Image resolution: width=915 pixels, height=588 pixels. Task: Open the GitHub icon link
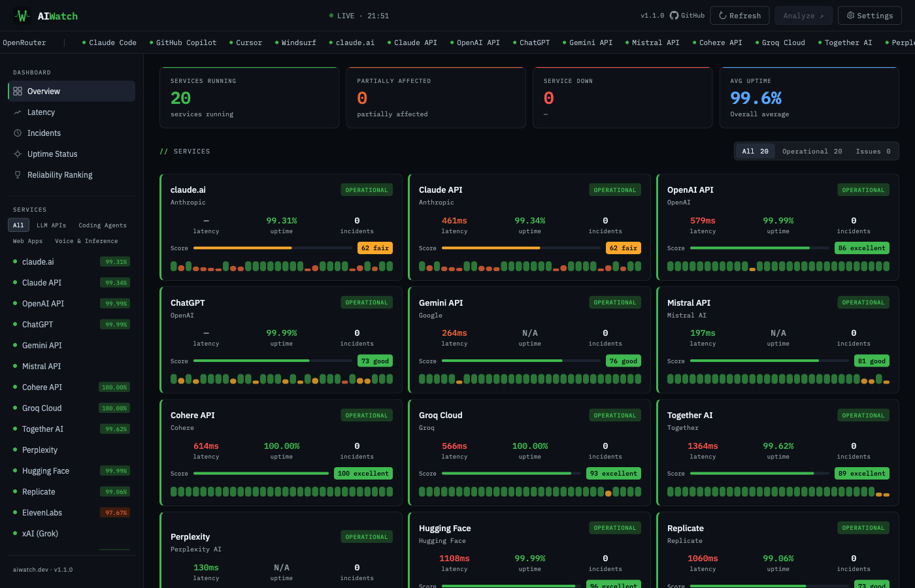point(674,16)
